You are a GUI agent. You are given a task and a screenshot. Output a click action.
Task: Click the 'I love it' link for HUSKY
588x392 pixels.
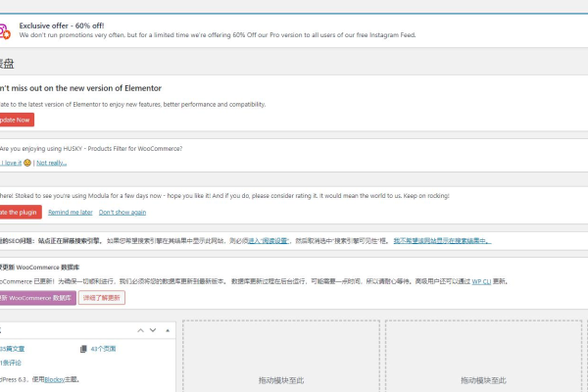coord(11,163)
